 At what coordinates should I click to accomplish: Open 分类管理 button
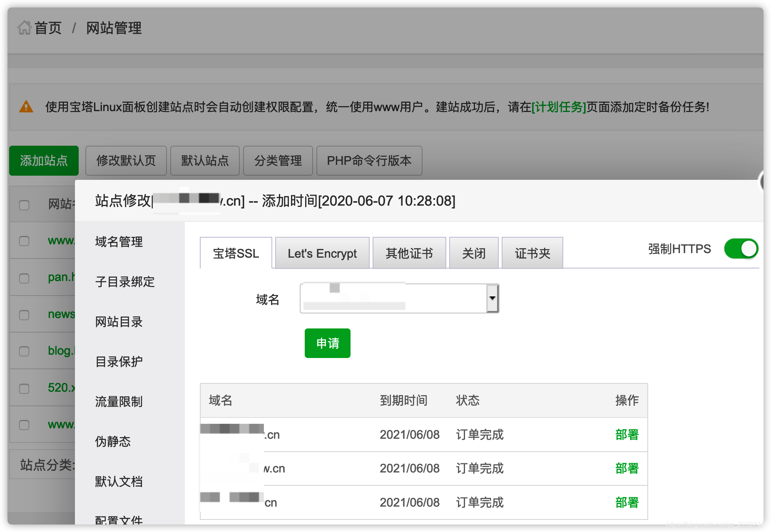pyautogui.click(x=278, y=161)
